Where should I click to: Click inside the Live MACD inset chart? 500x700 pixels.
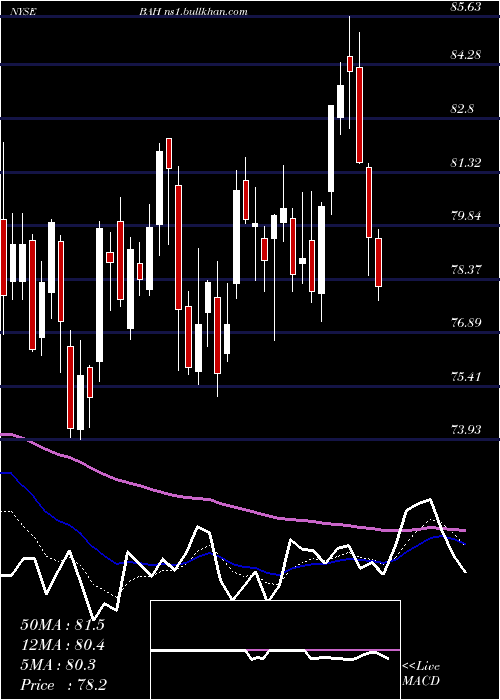point(275,650)
